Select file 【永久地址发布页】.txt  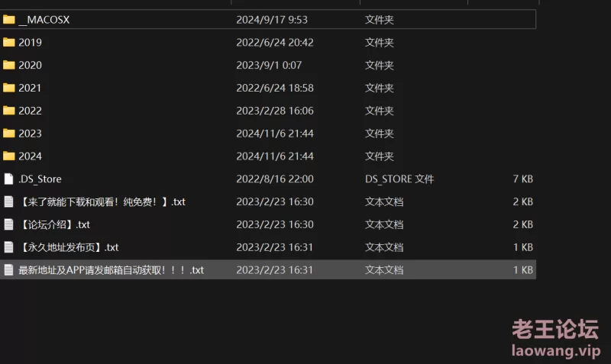pos(69,247)
